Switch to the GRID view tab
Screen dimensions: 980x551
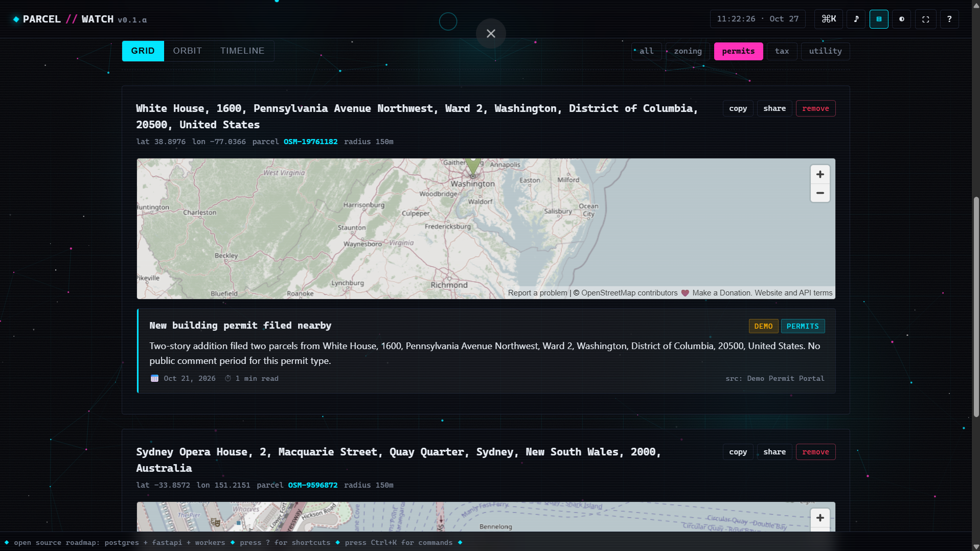pos(143,51)
